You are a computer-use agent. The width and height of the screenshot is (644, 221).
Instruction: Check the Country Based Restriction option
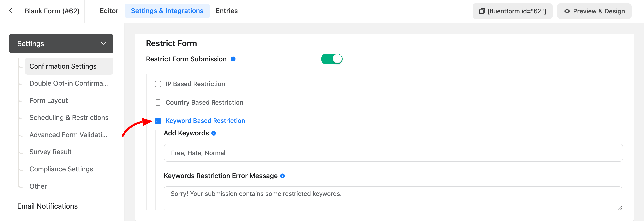point(158,103)
